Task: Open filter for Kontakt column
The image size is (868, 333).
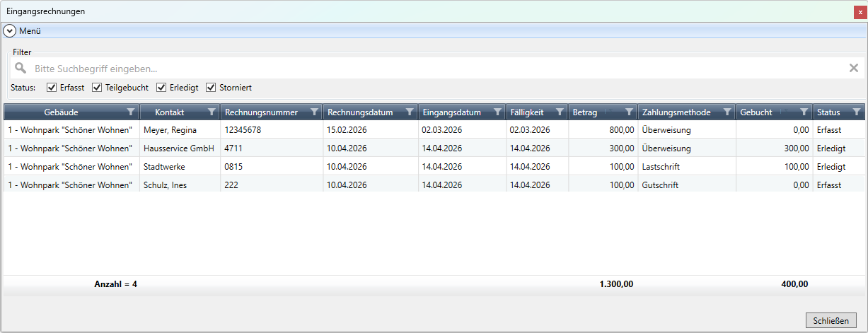Action: coord(212,112)
